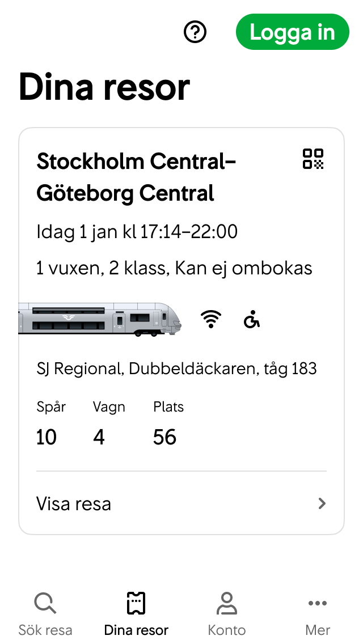Click the Vagn 4 carriage value

pyautogui.click(x=99, y=437)
